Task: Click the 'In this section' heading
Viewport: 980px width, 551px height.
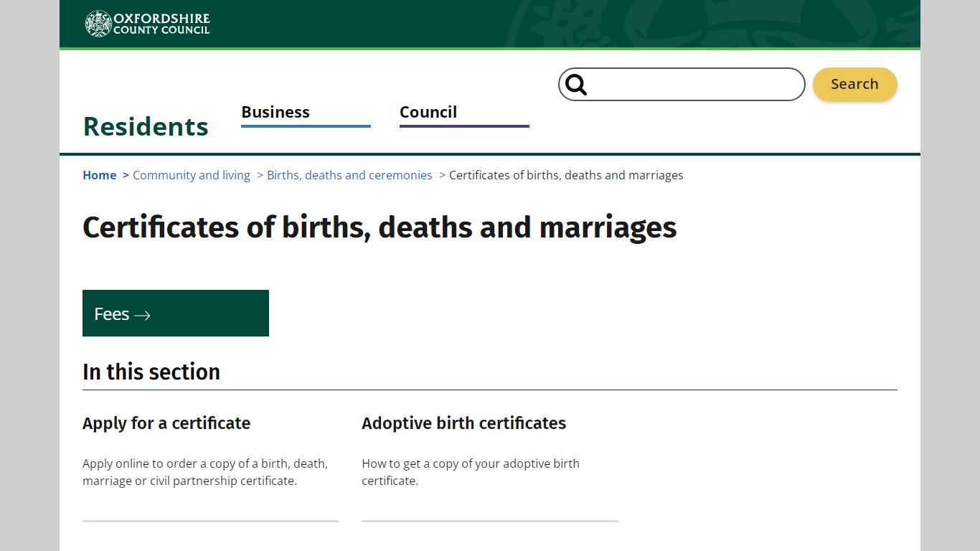Action: pyautogui.click(x=151, y=372)
